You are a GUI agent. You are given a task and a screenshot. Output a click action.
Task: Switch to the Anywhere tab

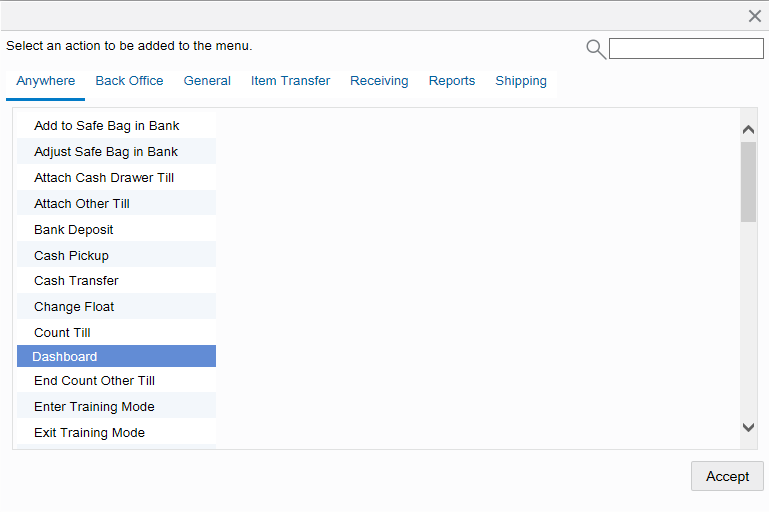(46, 81)
